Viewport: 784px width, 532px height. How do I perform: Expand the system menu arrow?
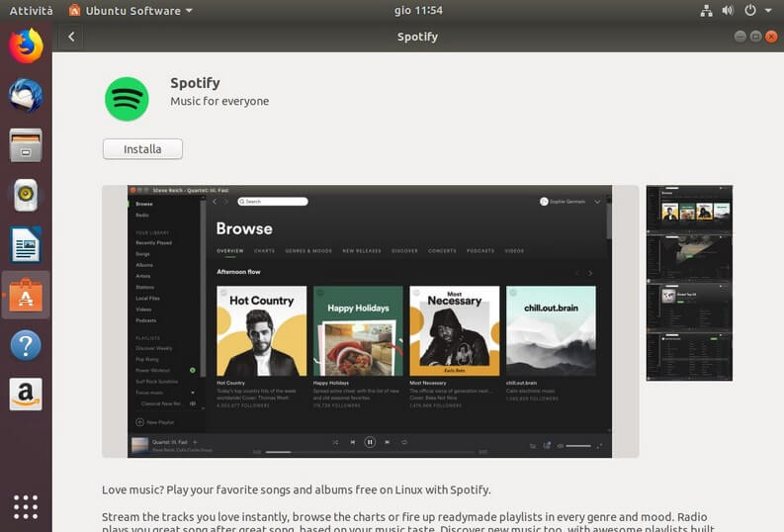tap(768, 11)
